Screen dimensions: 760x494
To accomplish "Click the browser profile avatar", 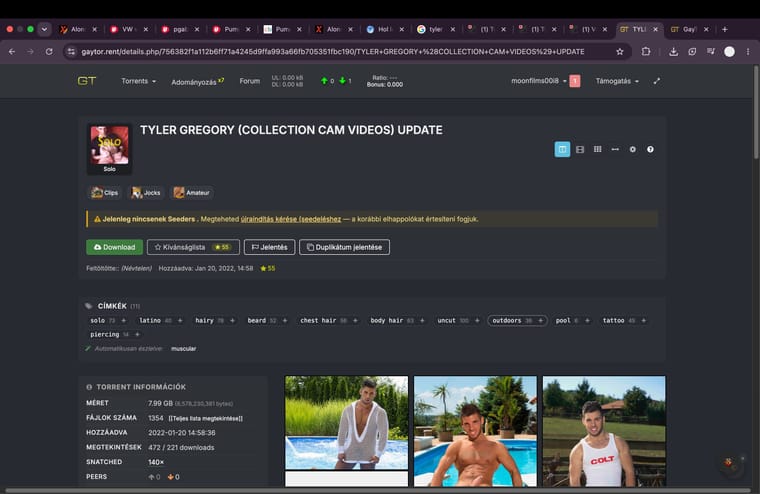I will 729,51.
